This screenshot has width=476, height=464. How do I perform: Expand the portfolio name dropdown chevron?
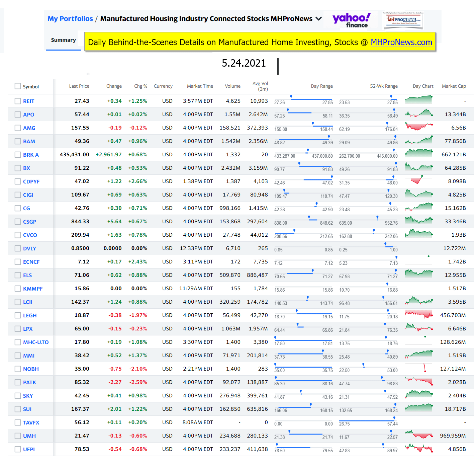click(x=319, y=19)
